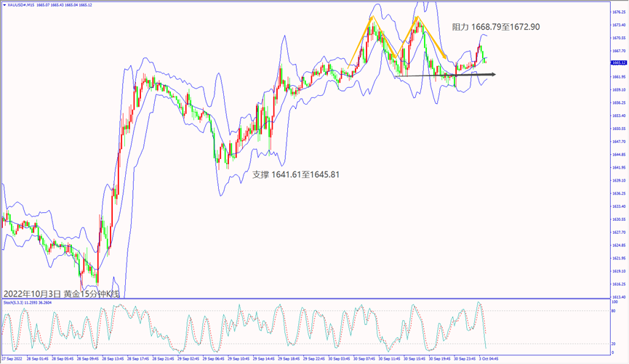Click the current price tag 1665.12
The image size is (629, 364).
pos(617,63)
